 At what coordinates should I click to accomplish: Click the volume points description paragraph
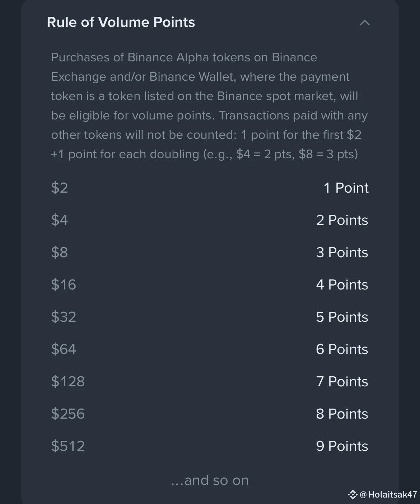[x=209, y=106]
